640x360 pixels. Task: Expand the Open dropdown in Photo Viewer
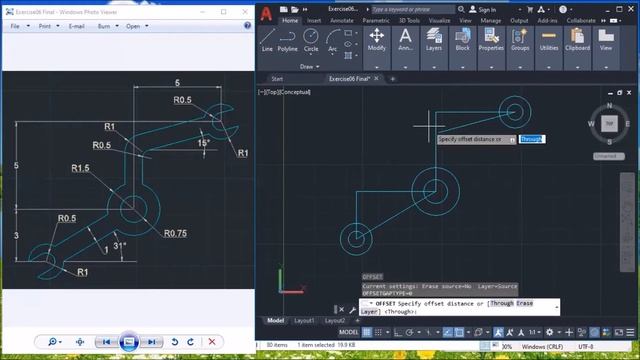click(x=147, y=26)
